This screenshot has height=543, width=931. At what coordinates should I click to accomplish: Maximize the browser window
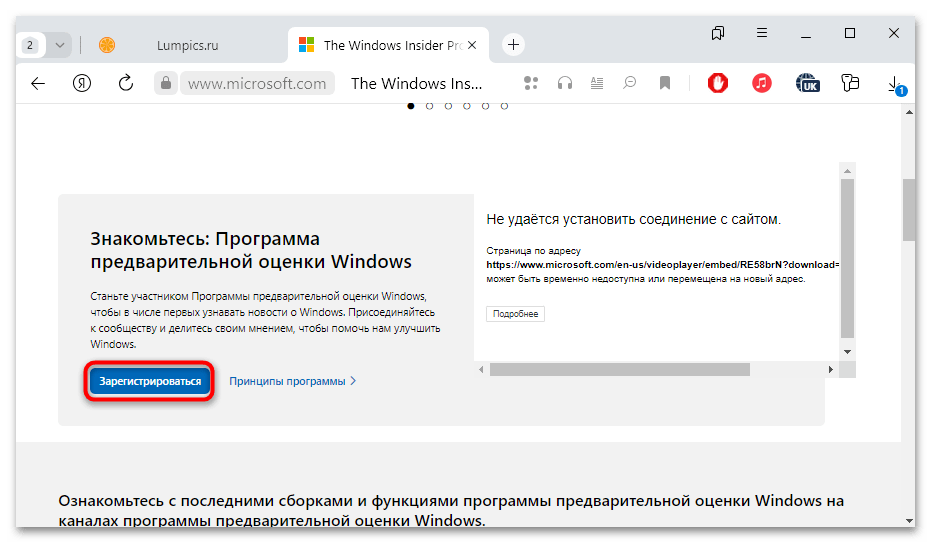850,33
